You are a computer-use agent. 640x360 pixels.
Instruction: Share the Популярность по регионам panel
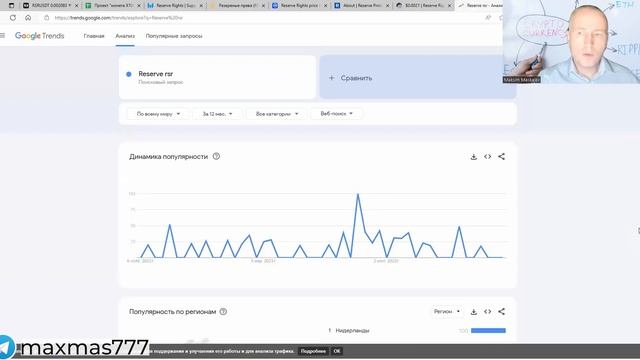point(502,312)
